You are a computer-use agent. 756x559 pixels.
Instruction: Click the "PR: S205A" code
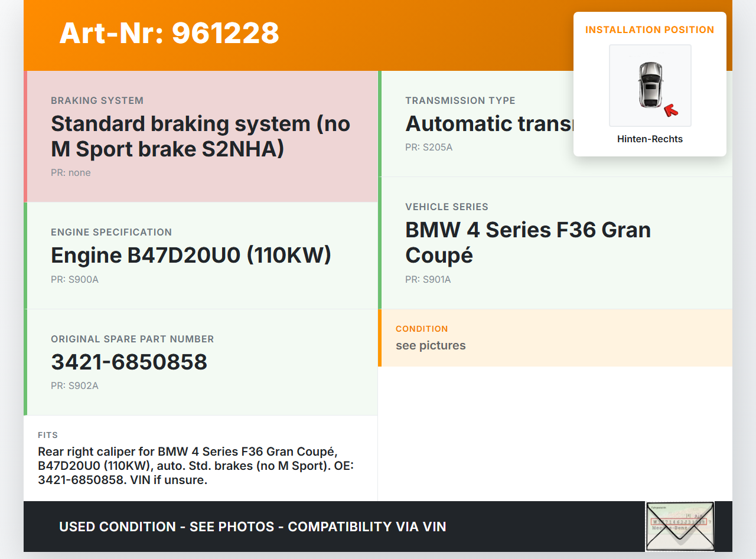(x=429, y=148)
